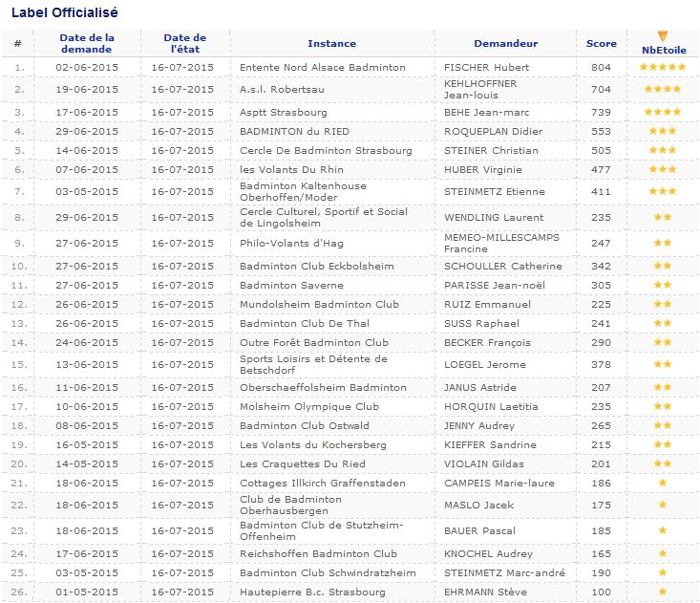The height and width of the screenshot is (603, 700).
Task: Click the single star for Reichshoffen Badminton Club
Action: pyautogui.click(x=662, y=554)
